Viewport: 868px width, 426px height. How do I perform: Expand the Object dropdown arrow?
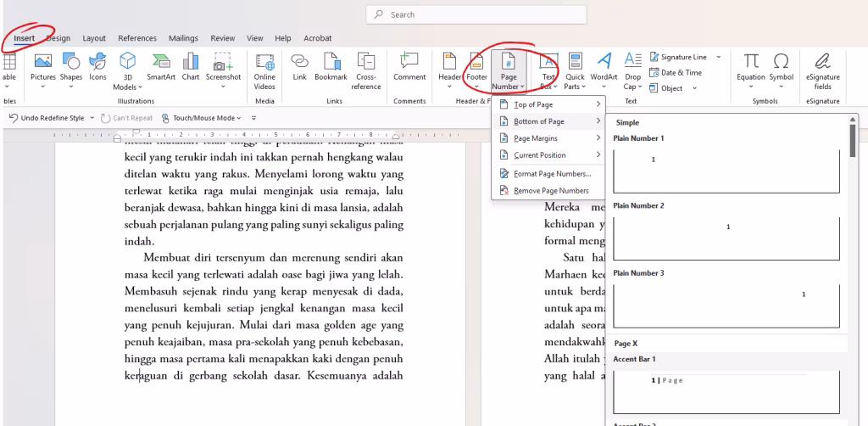[x=694, y=88]
